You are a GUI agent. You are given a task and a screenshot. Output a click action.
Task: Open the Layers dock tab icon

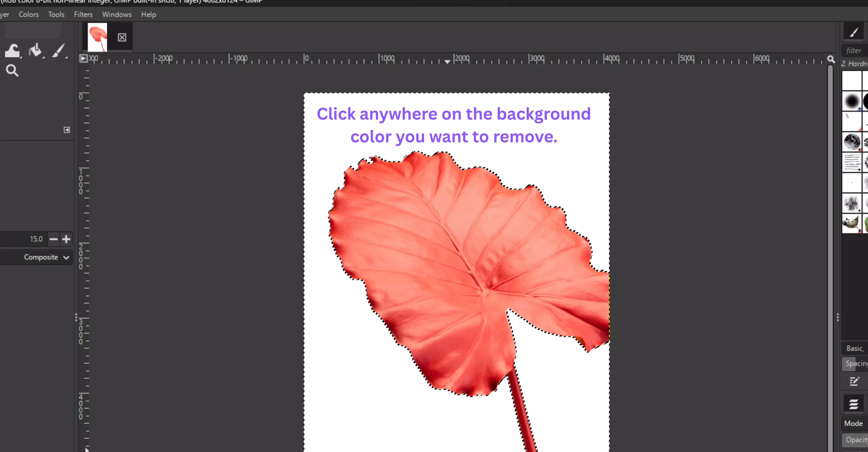[853, 404]
